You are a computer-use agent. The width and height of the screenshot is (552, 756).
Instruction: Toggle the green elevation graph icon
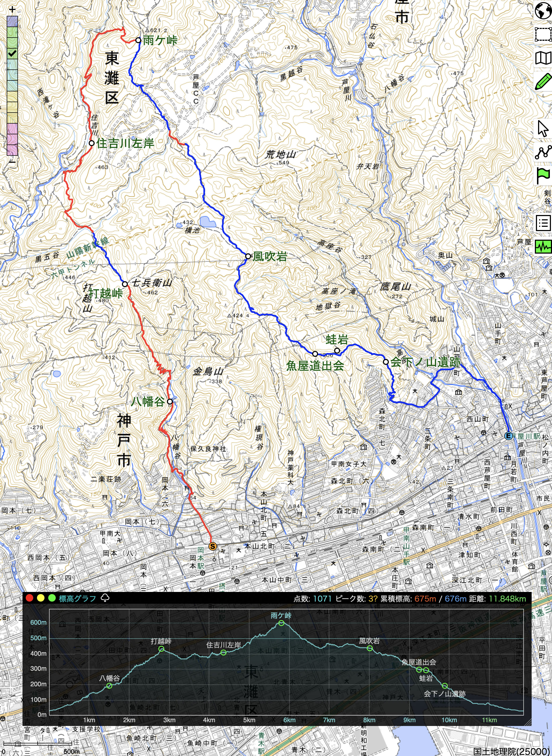tap(543, 247)
